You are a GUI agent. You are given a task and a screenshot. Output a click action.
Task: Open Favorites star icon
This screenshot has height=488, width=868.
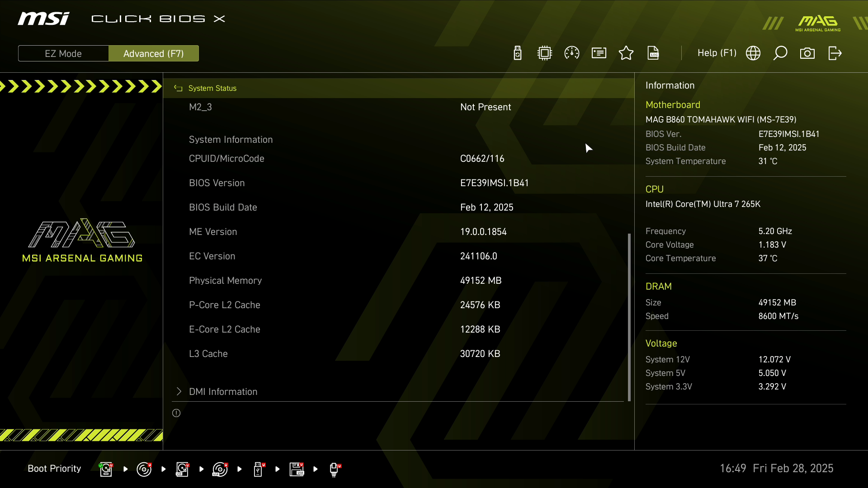(626, 53)
